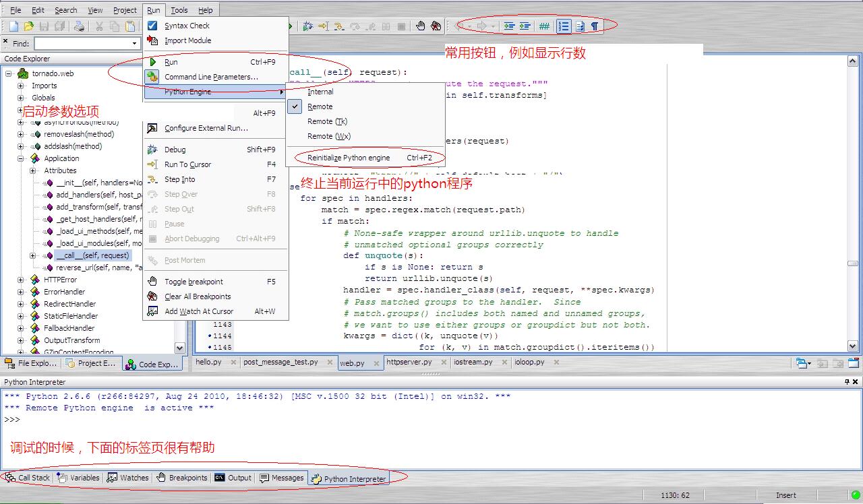Image resolution: width=863 pixels, height=504 pixels.
Task: Click the Debug bug icon in toolbar
Action: [307, 26]
